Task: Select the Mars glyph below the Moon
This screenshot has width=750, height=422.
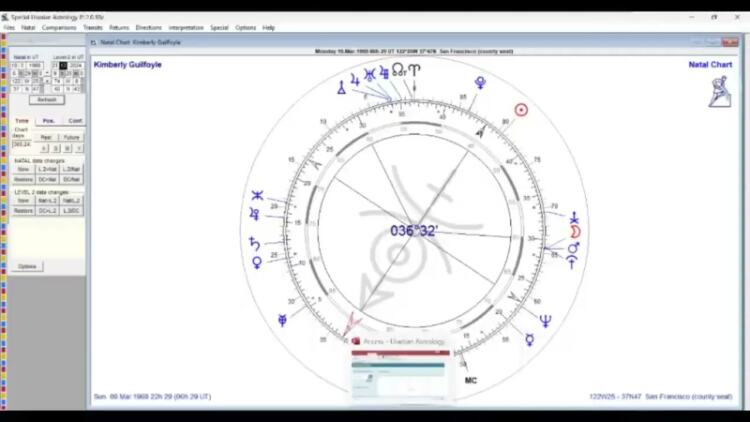Action: 574,248
